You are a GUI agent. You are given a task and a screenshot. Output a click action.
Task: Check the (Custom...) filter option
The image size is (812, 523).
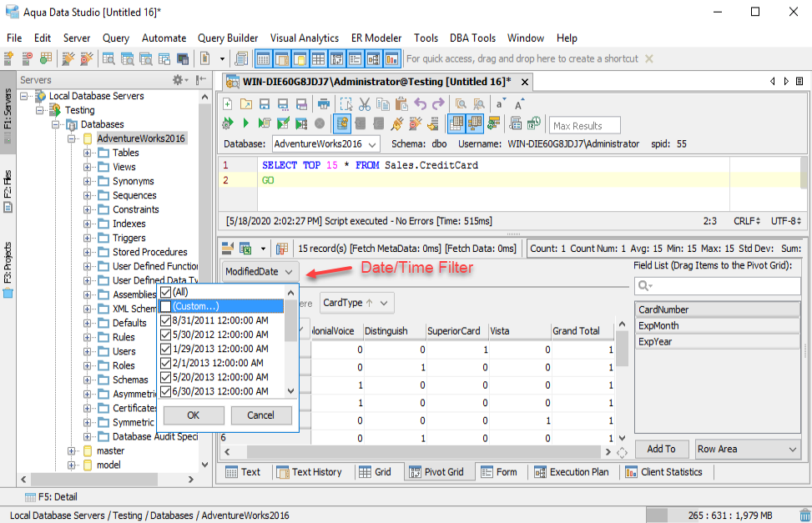[166, 306]
